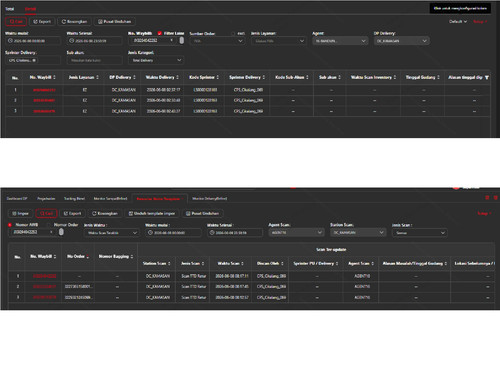
Task: Sort bottom table by Waktu Scan column
Action: 242,263
